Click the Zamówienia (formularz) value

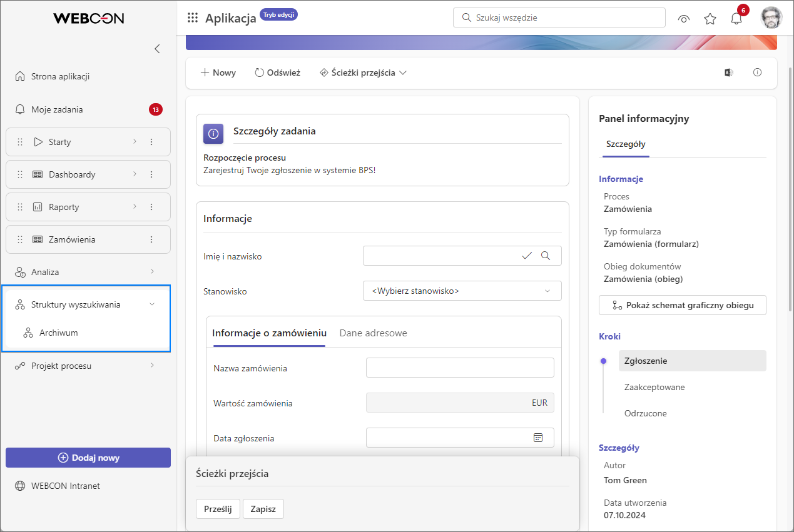(x=651, y=244)
